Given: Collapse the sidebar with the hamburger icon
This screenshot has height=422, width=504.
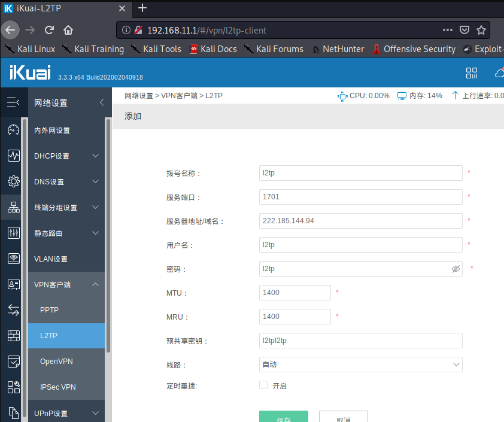Looking at the screenshot, I should [13, 102].
